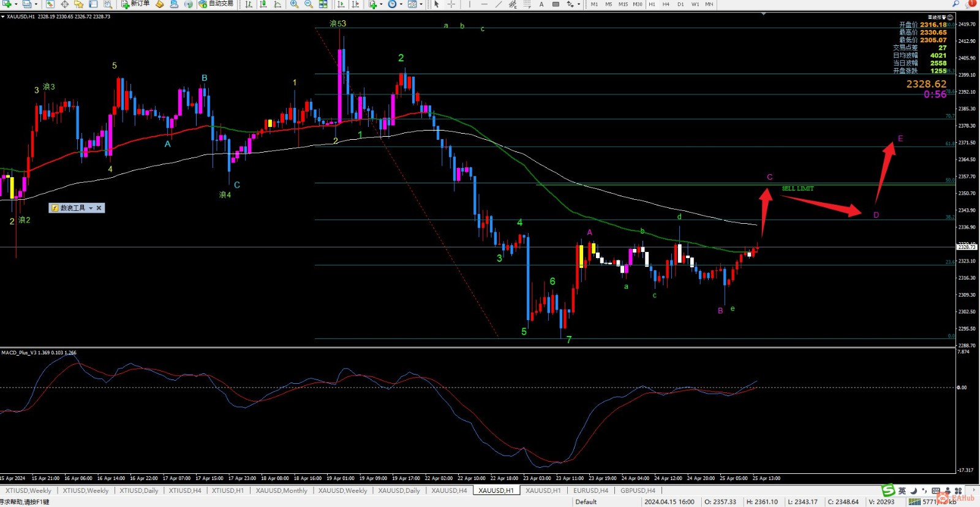Image resolution: width=980 pixels, height=507 pixels.
Task: Select the Text Label tool
Action: click(556, 4)
